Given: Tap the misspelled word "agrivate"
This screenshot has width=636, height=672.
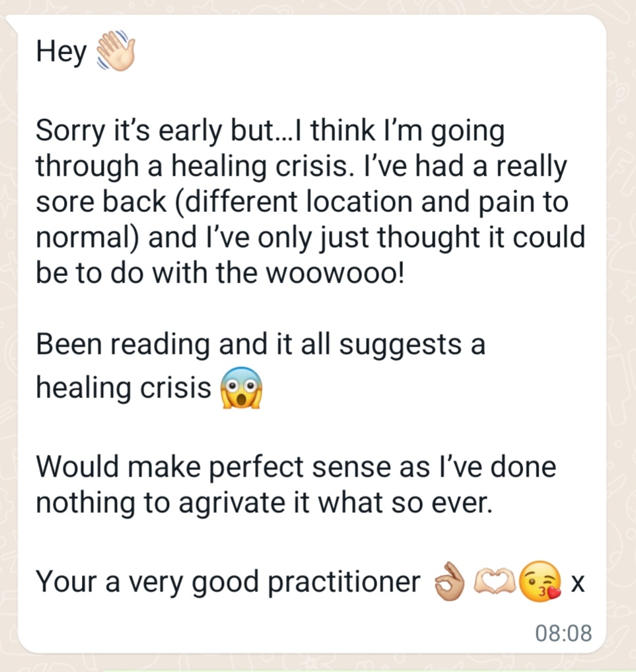Looking at the screenshot, I should point(232,504).
